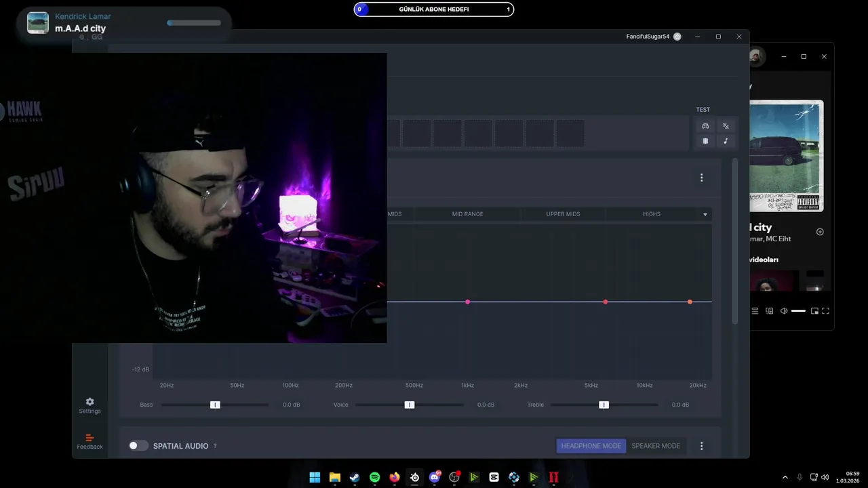Open the Windows Start menu

315,477
